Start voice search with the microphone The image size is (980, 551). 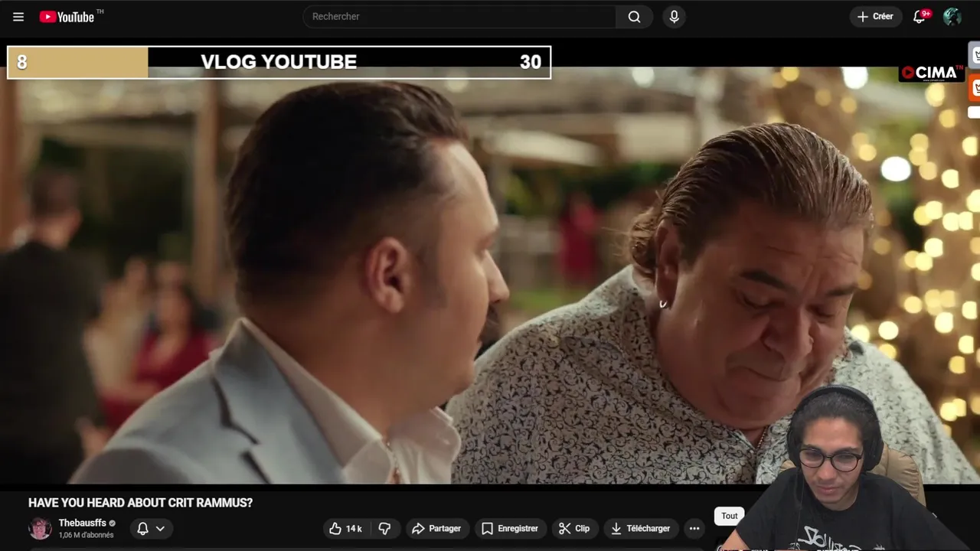click(x=674, y=17)
